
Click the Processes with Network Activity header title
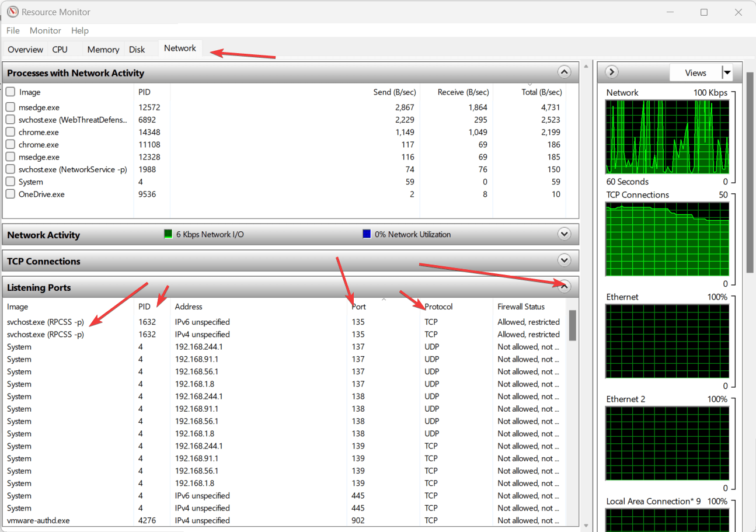click(x=75, y=73)
